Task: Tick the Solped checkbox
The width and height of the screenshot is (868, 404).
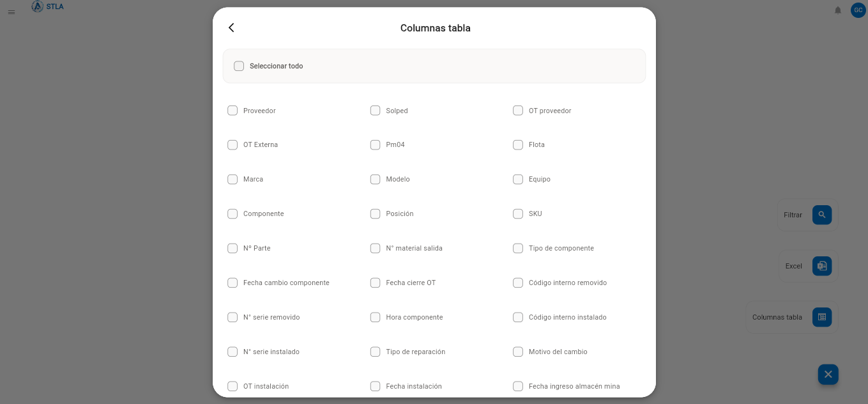Action: pos(375,111)
